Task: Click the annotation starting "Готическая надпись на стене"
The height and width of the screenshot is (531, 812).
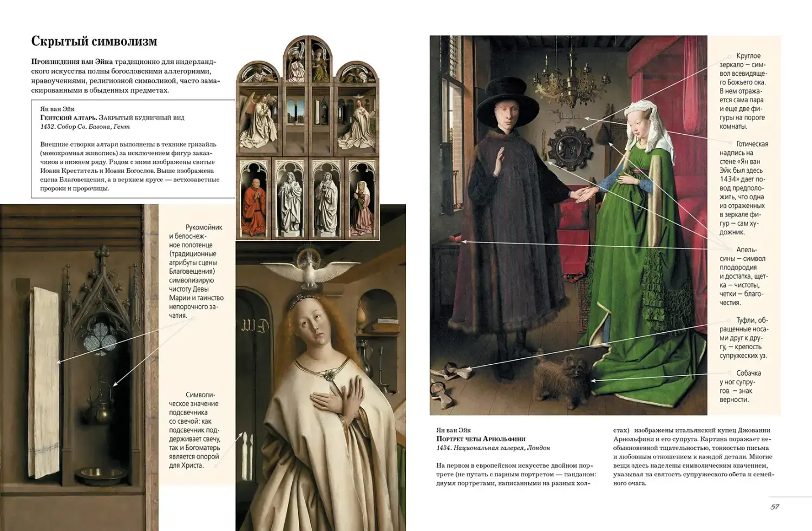Action: [744, 188]
